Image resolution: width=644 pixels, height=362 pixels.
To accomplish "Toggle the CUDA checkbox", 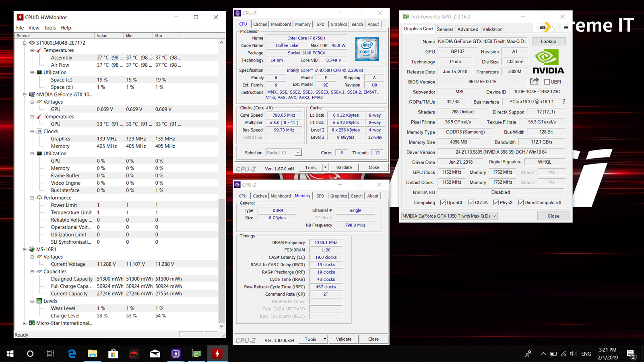I will point(471,203).
